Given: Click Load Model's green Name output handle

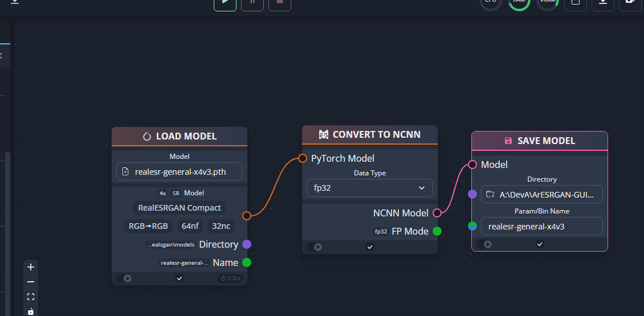Looking at the screenshot, I should click(x=246, y=262).
